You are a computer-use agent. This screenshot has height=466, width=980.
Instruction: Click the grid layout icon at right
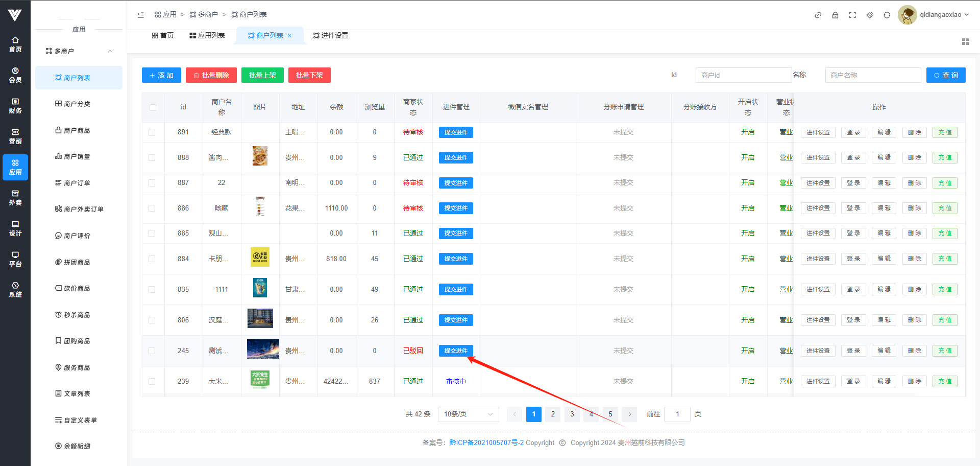pyautogui.click(x=965, y=42)
